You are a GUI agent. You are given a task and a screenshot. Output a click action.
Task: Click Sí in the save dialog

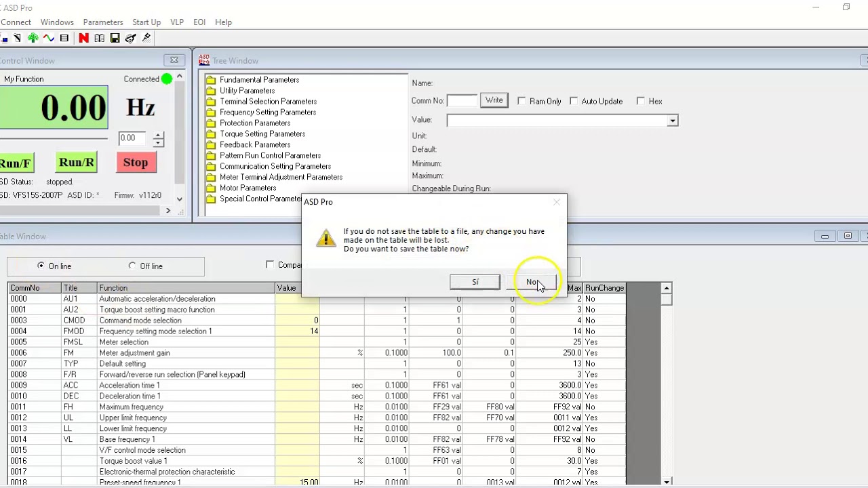point(475,282)
